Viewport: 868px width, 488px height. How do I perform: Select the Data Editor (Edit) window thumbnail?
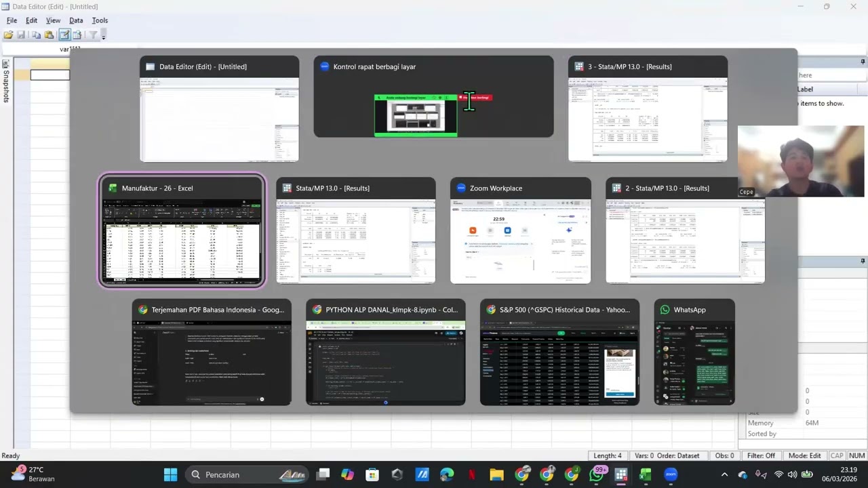pyautogui.click(x=219, y=109)
